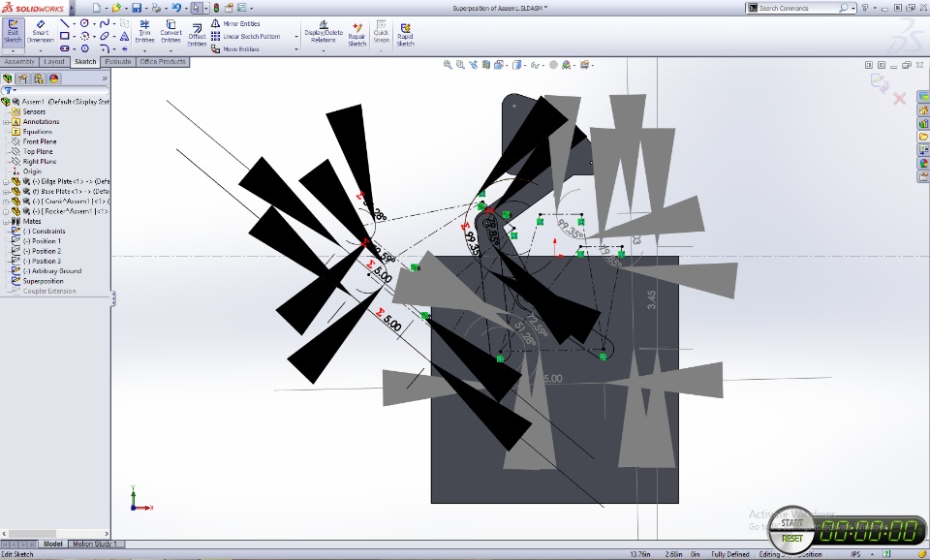Click the RESET timer button
930x560 pixels.
(792, 538)
